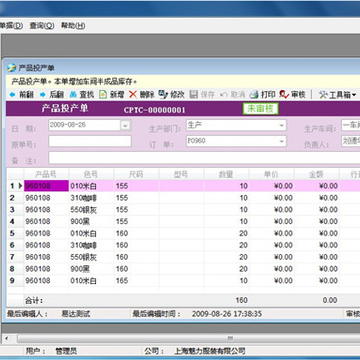The image size is (360, 360).
Task: Click 900黑 color cell in row 8
Action: 91,269
